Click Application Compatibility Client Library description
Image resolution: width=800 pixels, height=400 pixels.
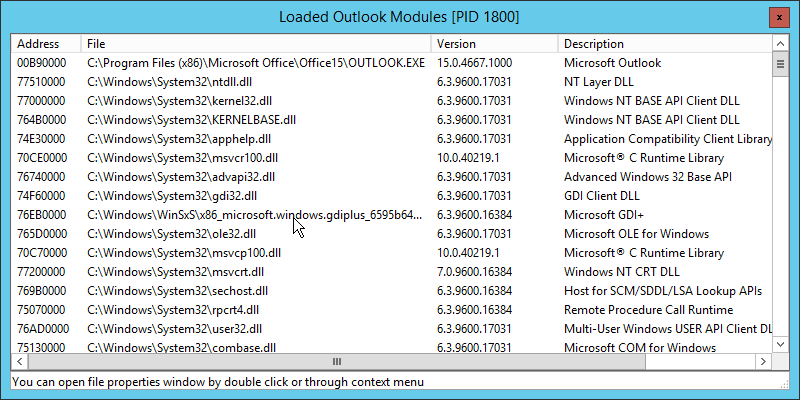pyautogui.click(x=668, y=139)
